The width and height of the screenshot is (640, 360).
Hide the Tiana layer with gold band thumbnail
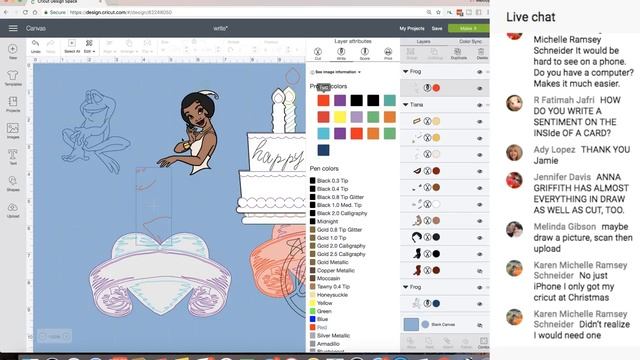pos(480,122)
